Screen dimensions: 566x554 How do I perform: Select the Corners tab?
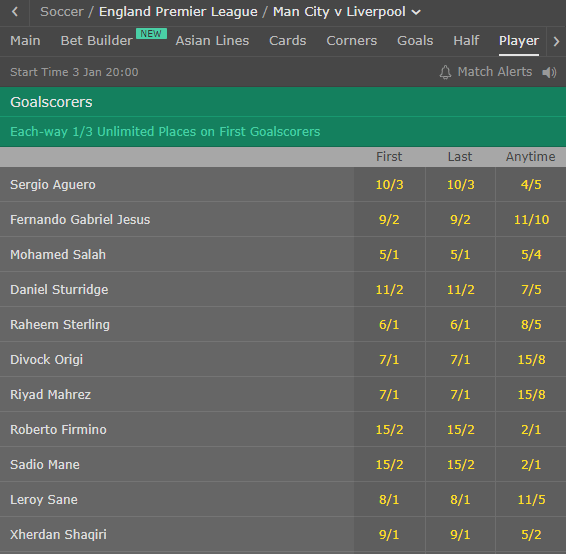(352, 41)
